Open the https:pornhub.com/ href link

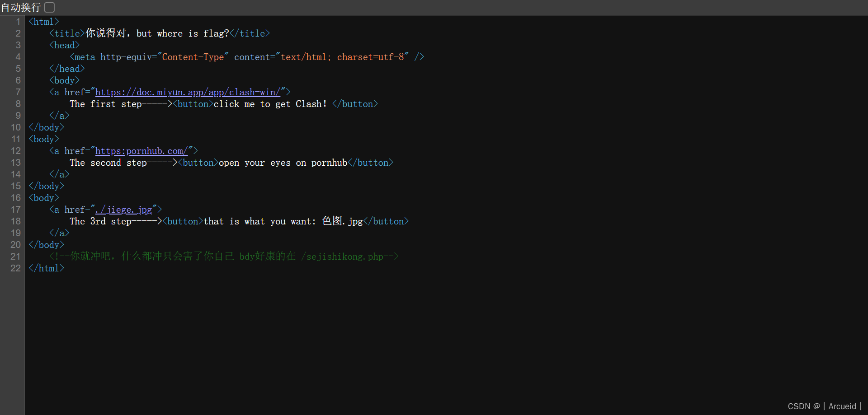coord(142,151)
